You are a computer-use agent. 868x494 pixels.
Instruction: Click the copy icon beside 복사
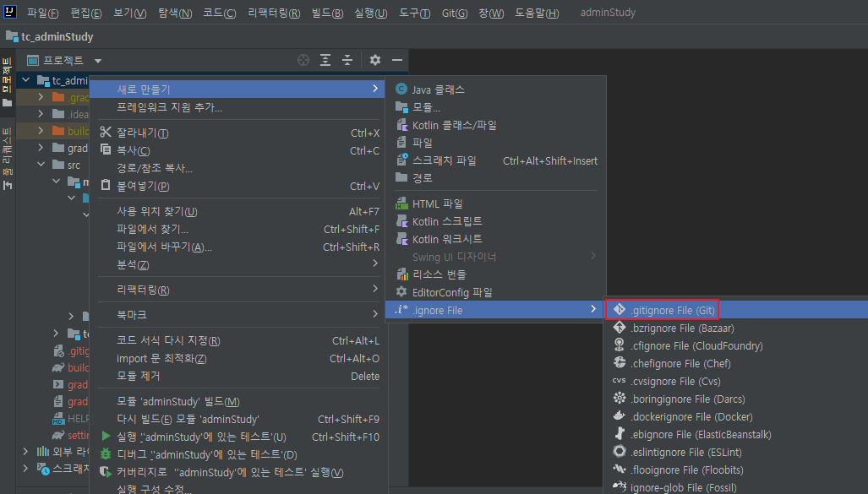coord(105,149)
